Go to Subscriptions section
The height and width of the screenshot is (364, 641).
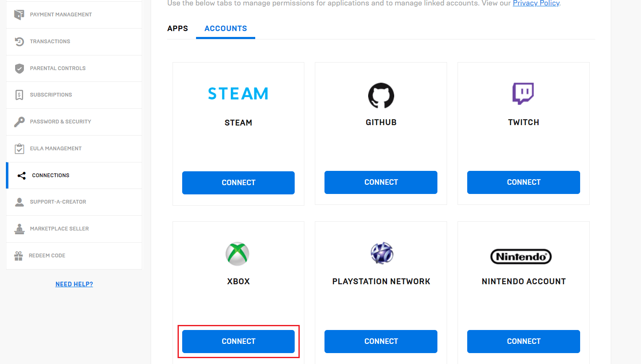74,95
